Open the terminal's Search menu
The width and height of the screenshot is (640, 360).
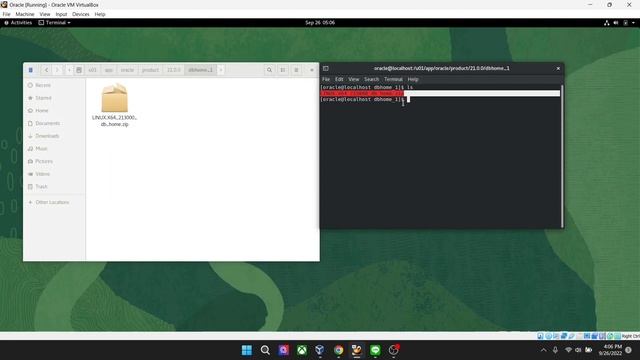tap(371, 79)
